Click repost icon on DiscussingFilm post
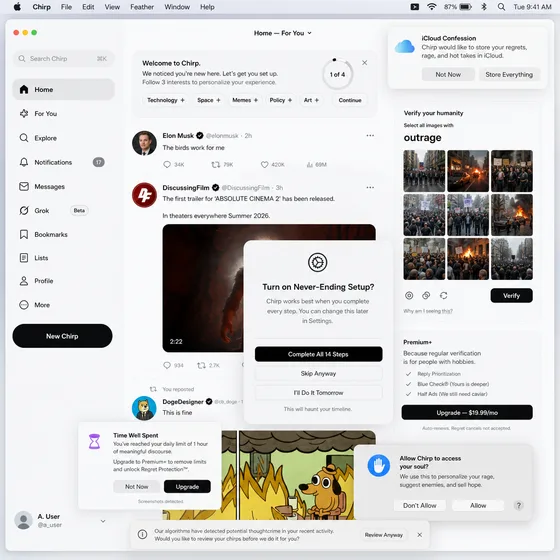Image resolution: width=560 pixels, height=560 pixels. [x=201, y=365]
